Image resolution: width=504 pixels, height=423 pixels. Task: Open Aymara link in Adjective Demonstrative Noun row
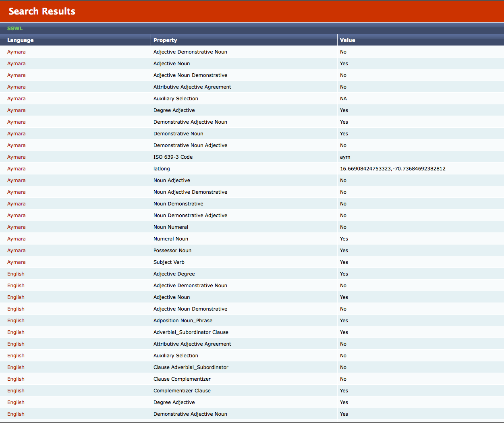coord(17,52)
